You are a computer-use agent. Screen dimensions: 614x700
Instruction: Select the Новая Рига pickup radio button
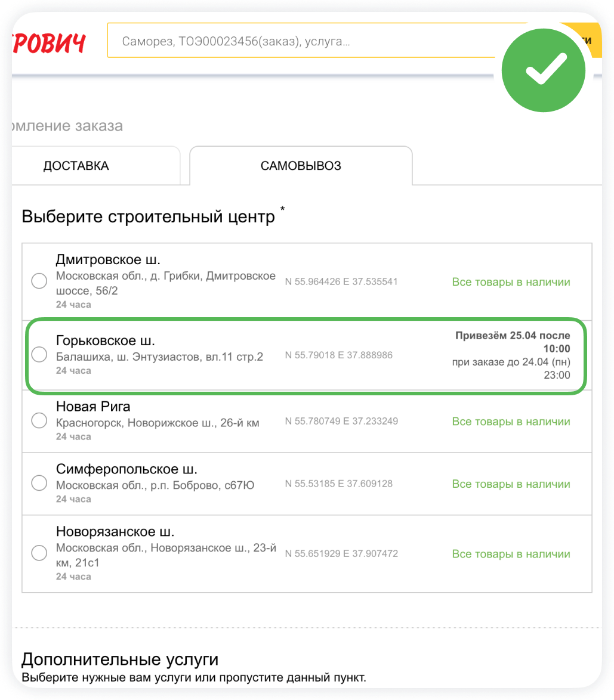[x=39, y=420]
